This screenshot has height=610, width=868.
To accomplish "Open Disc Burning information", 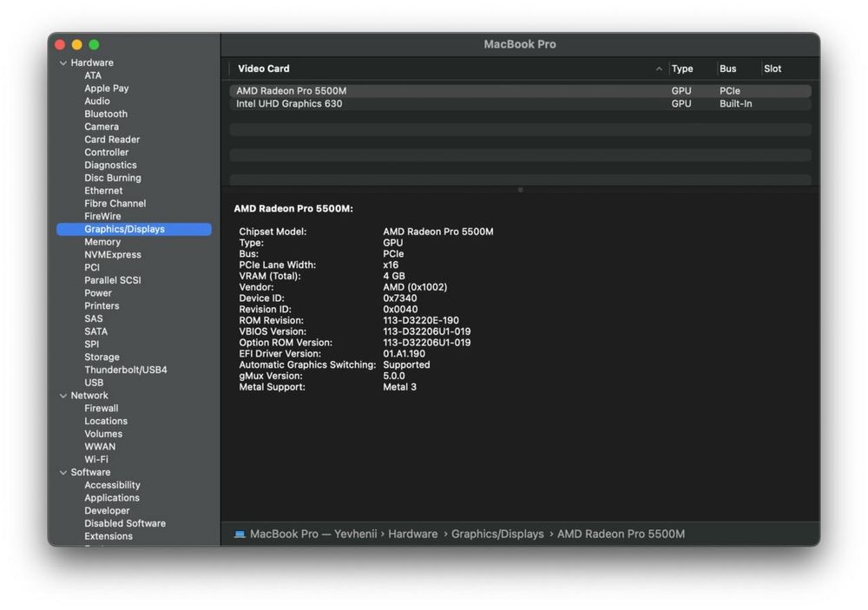I will (112, 178).
